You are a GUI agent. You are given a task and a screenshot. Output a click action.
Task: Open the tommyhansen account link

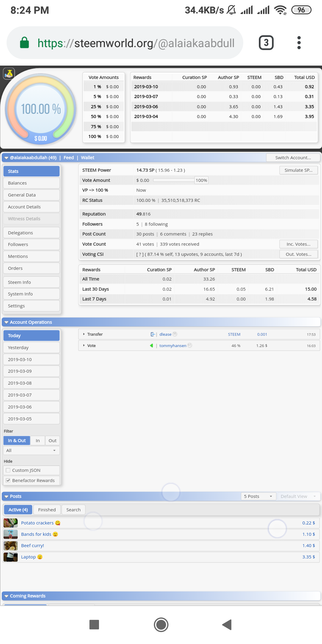(173, 346)
